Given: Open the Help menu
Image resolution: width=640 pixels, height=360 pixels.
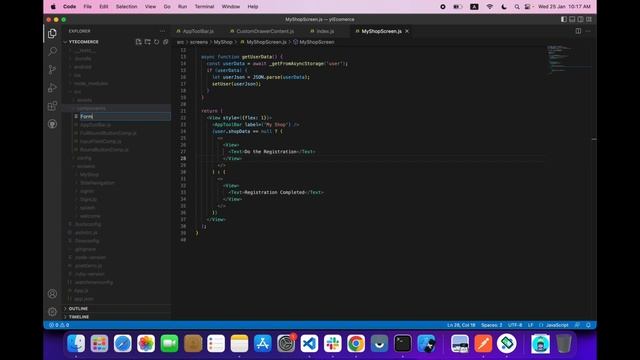Looking at the screenshot, I should tap(253, 7).
